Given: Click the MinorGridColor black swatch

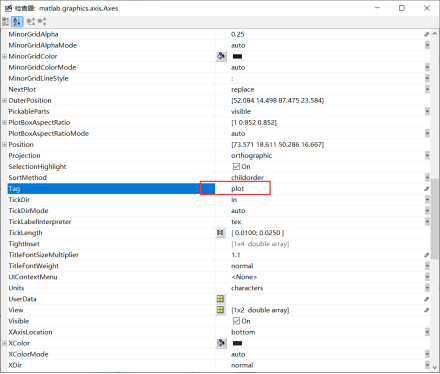Looking at the screenshot, I should tap(237, 56).
